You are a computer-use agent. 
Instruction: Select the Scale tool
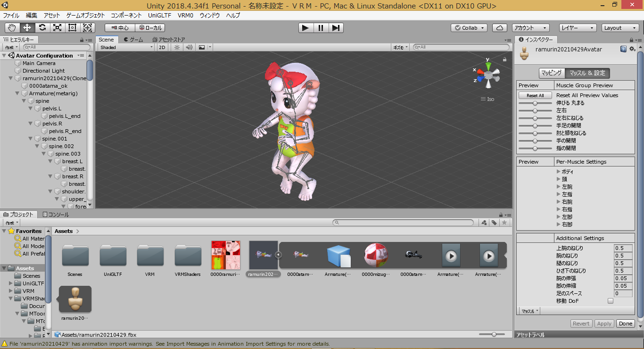58,28
